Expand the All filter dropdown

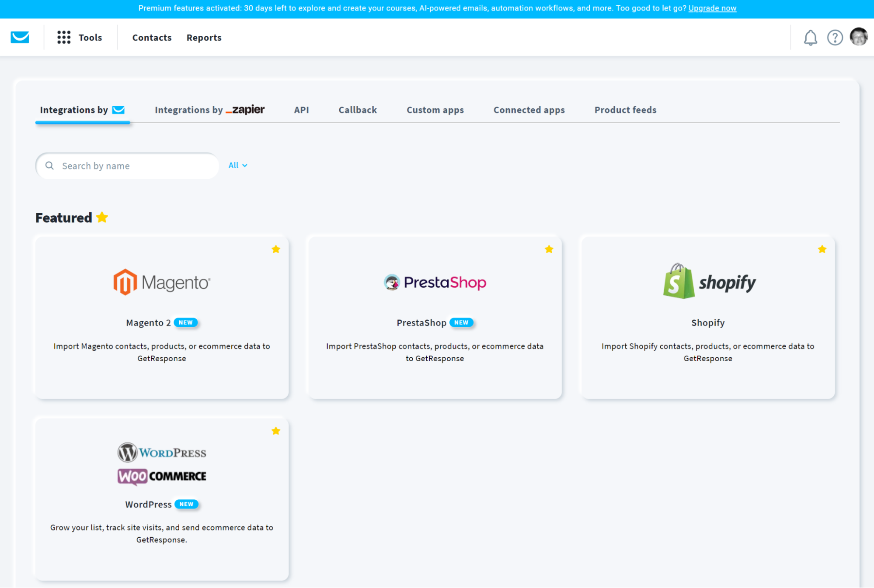point(238,165)
